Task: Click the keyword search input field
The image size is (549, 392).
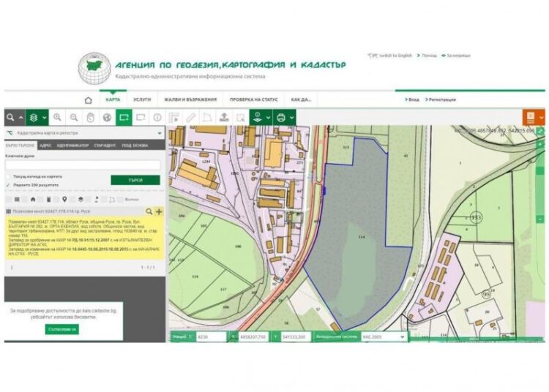Action: [83, 165]
